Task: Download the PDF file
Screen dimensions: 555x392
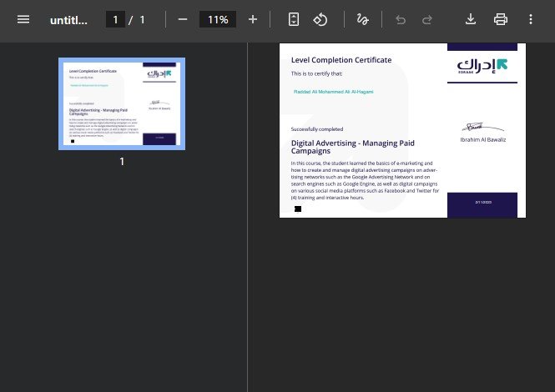Action: coord(471,19)
